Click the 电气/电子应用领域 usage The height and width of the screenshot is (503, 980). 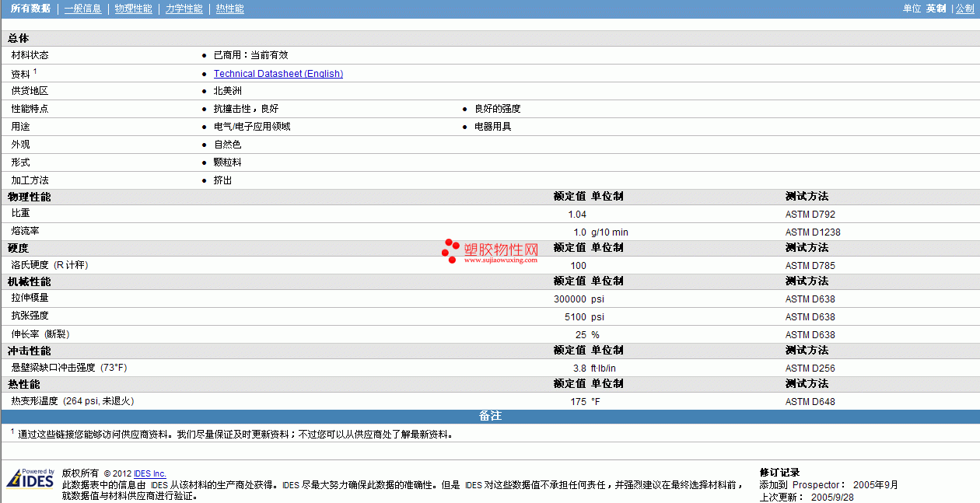coord(252,127)
